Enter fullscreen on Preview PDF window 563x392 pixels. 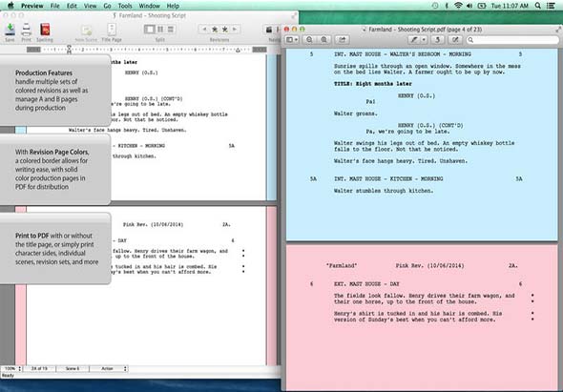tap(558, 30)
